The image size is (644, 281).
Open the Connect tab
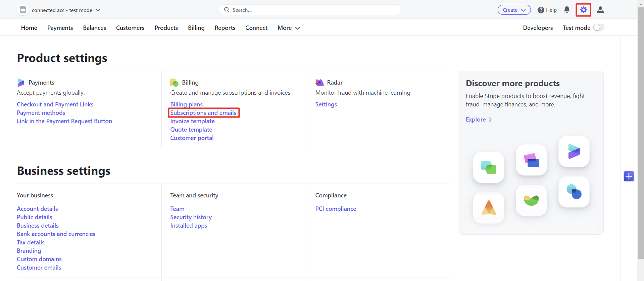(x=256, y=28)
